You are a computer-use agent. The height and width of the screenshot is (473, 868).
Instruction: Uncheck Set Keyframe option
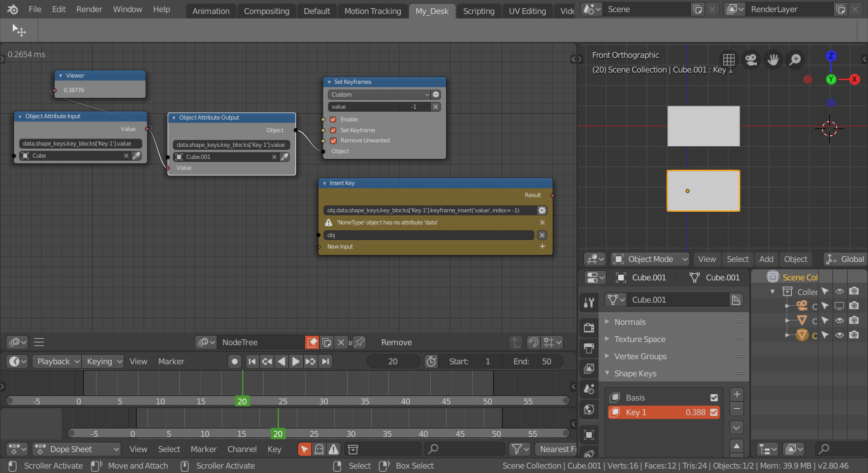(x=333, y=130)
